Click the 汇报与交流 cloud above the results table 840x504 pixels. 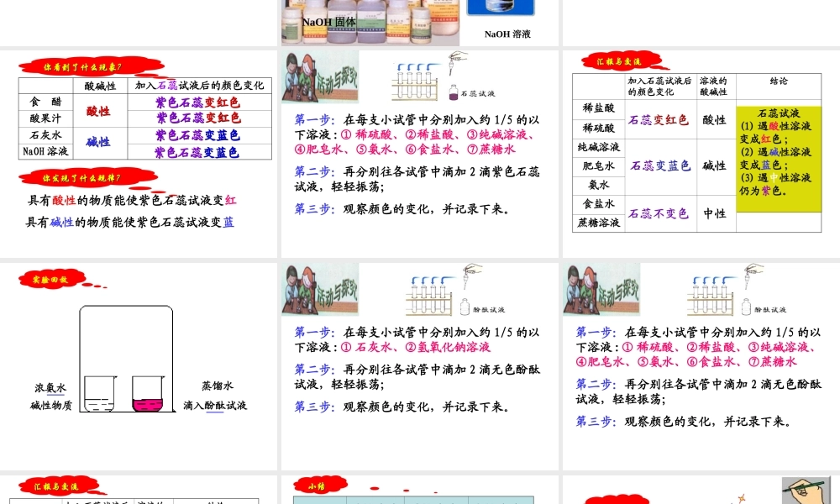pos(622,61)
